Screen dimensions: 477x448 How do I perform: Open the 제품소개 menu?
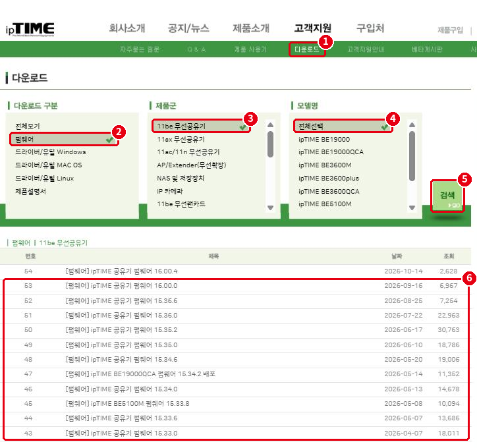click(x=251, y=28)
